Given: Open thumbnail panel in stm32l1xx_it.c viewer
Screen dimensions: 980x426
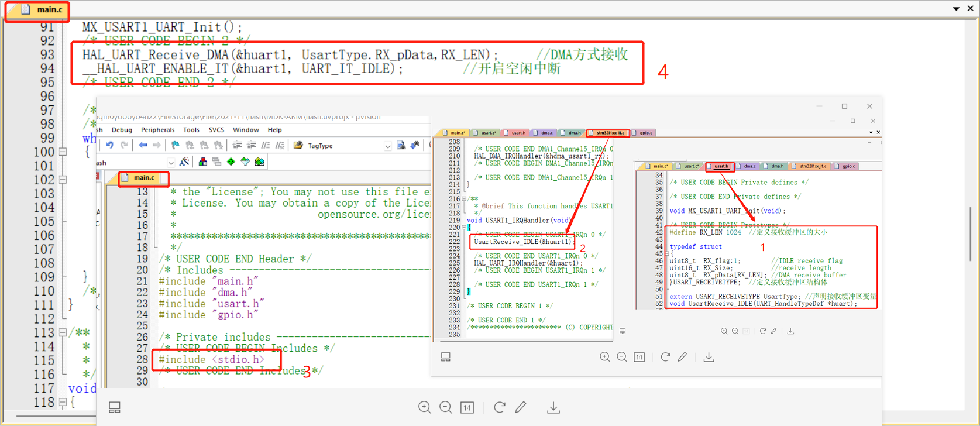Looking at the screenshot, I should (446, 357).
